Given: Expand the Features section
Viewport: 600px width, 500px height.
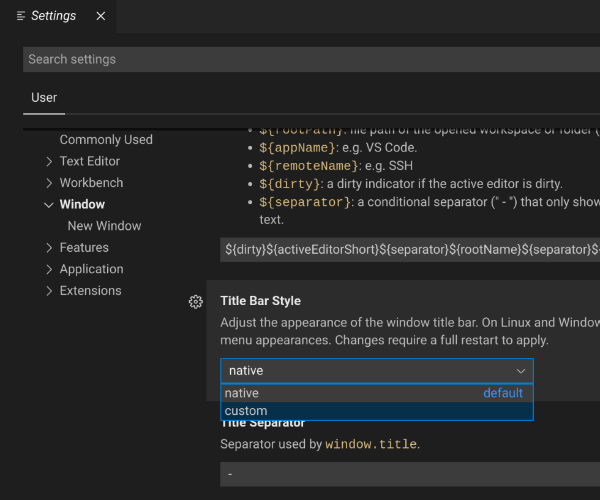Looking at the screenshot, I should click(x=49, y=248).
